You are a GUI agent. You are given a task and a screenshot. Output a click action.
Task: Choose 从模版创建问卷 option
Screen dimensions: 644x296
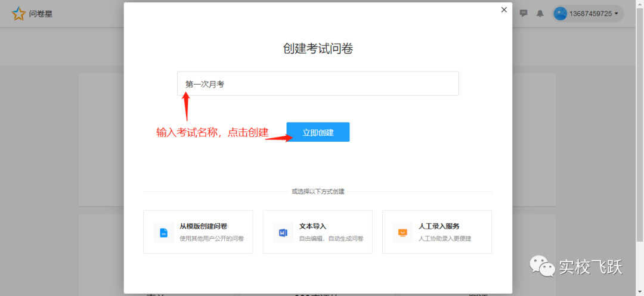click(x=198, y=232)
